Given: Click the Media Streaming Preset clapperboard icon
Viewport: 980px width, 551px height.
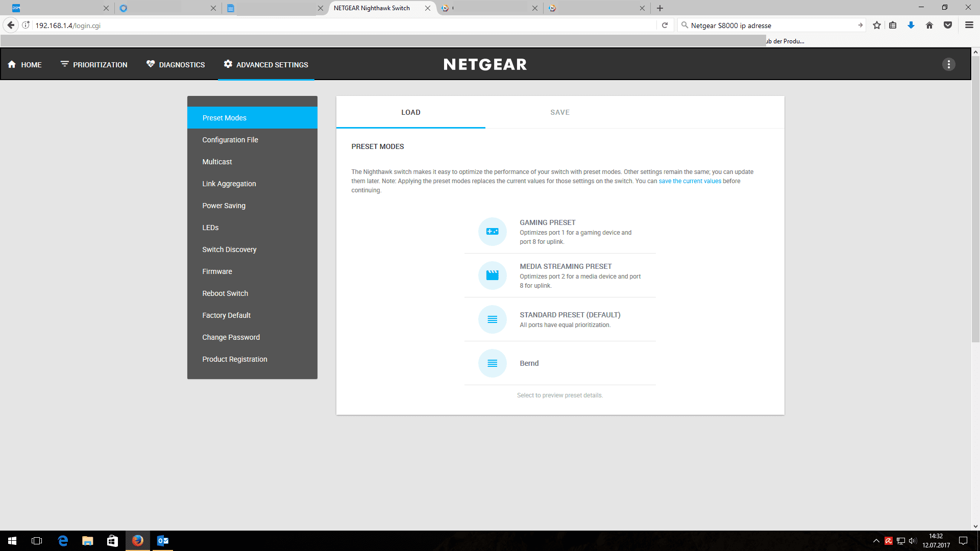Looking at the screenshot, I should click(492, 275).
